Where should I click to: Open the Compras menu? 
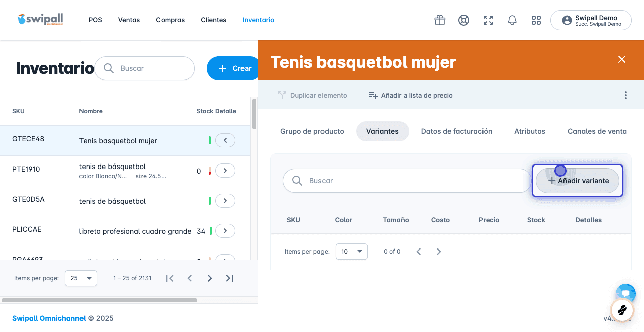[x=170, y=20]
